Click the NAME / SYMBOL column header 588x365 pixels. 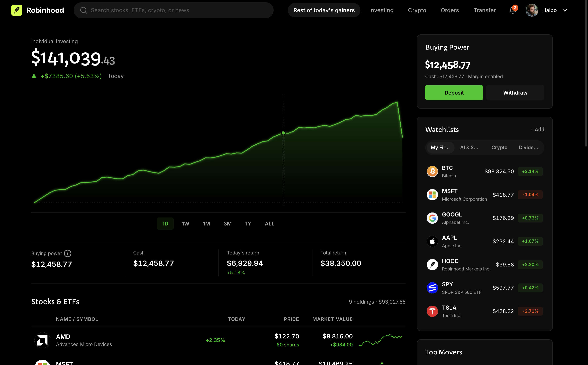pos(77,319)
